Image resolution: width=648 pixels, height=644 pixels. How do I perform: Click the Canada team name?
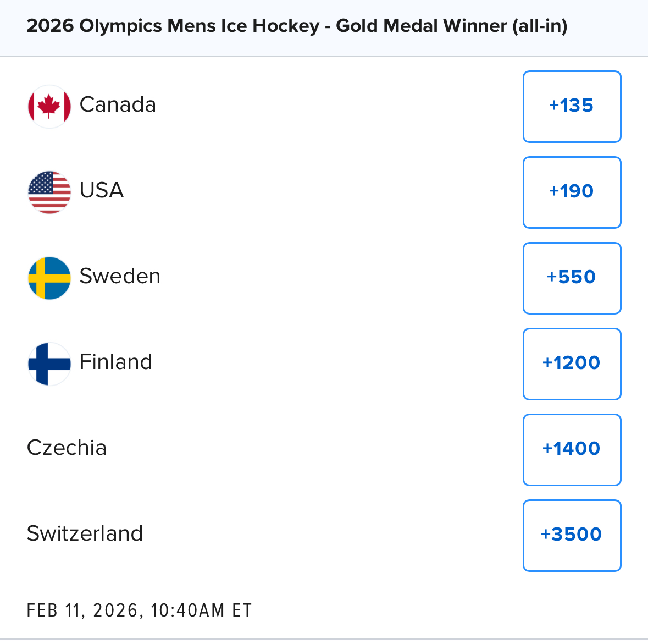118,104
